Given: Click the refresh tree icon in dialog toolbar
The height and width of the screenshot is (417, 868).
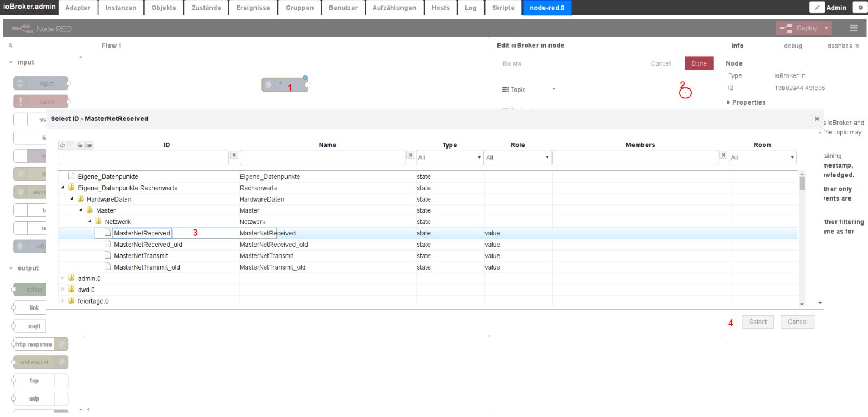Looking at the screenshot, I should 62,145.
